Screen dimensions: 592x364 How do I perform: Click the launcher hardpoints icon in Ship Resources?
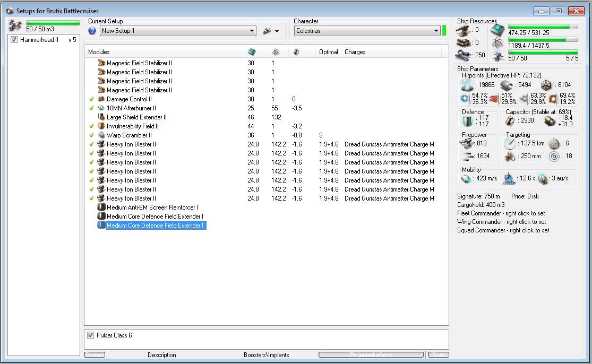click(464, 42)
